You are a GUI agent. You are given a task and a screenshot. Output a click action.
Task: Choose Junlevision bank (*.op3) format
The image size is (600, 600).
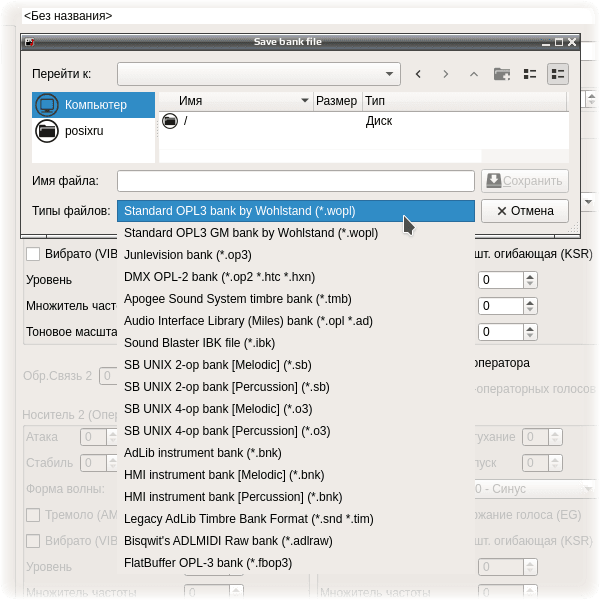pyautogui.click(x=296, y=255)
